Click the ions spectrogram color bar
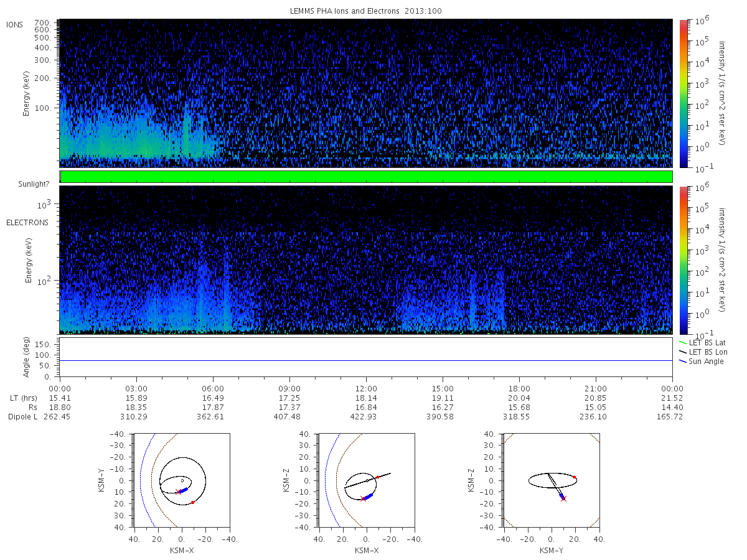Viewport: 747px width, 560px height. pos(683,93)
